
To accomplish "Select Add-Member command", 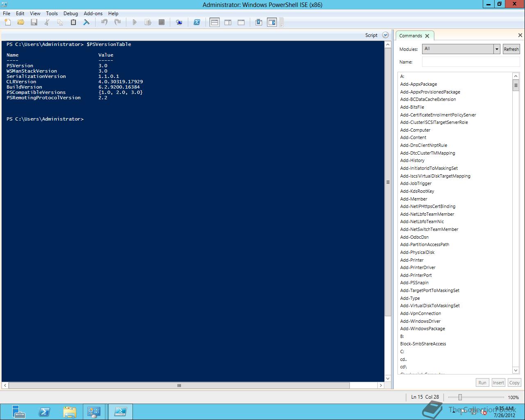I will pos(413,199).
